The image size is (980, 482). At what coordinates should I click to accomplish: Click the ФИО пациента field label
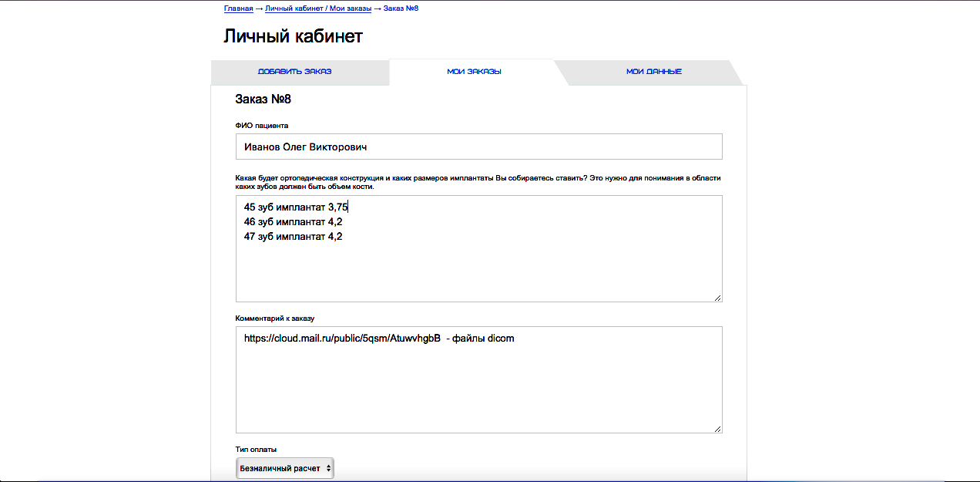262,125
